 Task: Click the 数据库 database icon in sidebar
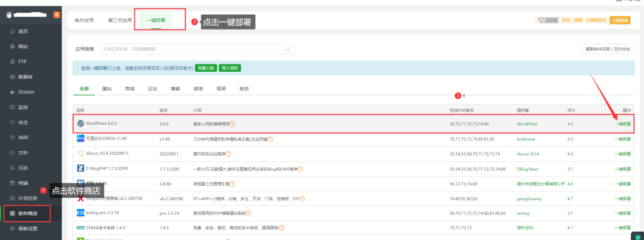[13, 77]
